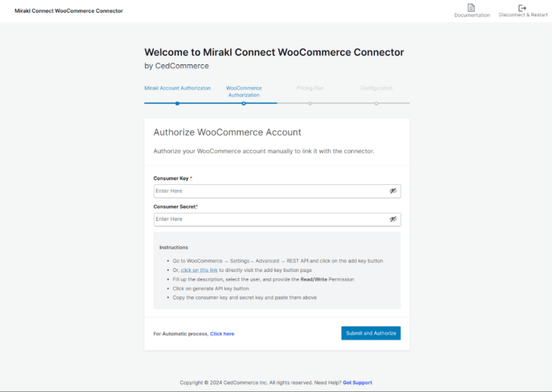552x392 pixels.
Task: Show Consumer Key with eye icon
Action: pos(393,191)
